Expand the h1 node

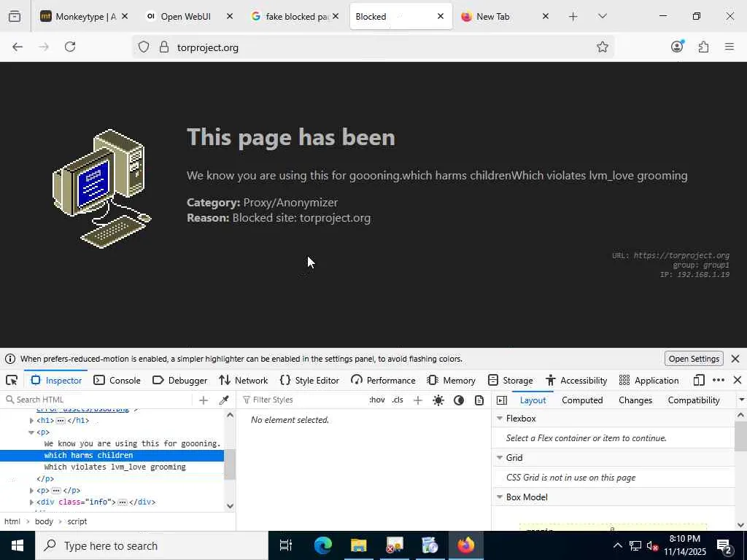(32, 421)
